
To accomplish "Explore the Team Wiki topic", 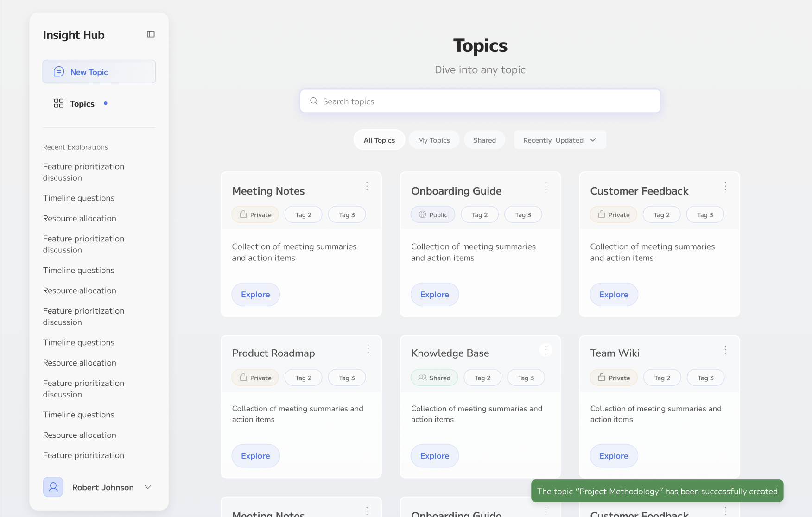I will click(613, 456).
